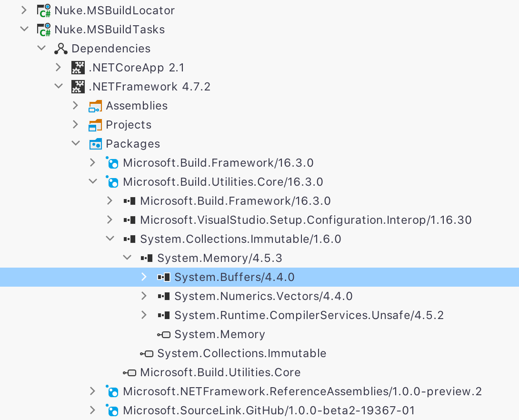
Task: Select the highlighted System.Buffers/4.4.0 text
Action: (x=235, y=277)
